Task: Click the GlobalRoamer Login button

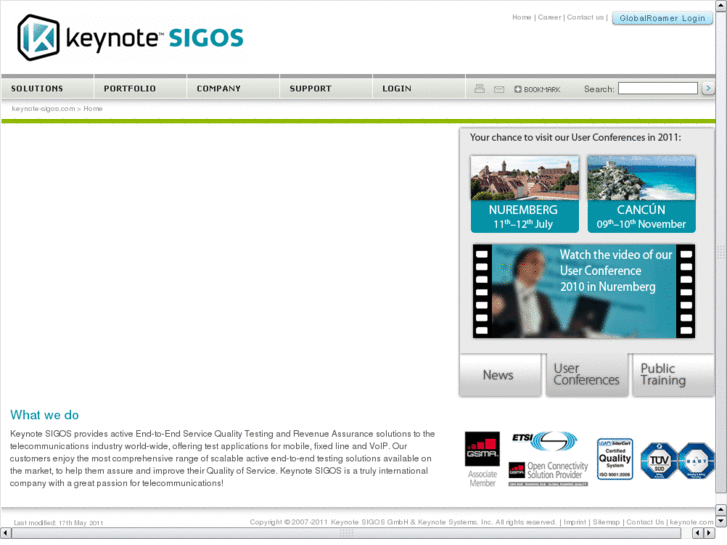Action: click(662, 18)
